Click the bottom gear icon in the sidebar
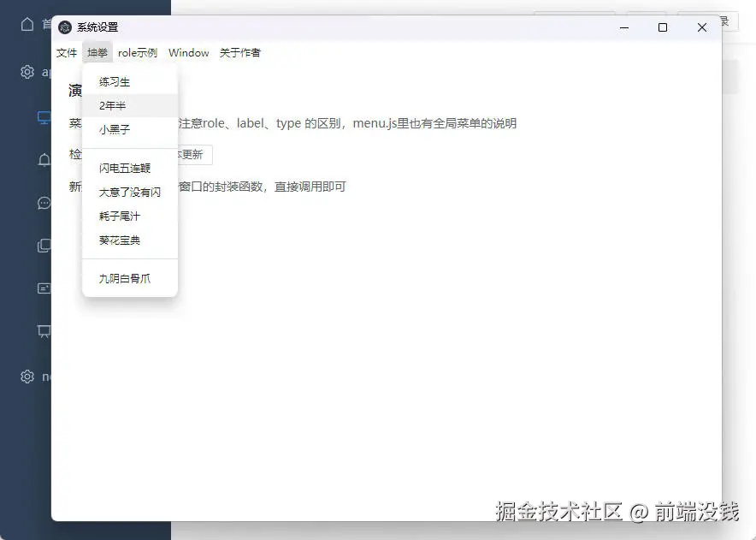Viewport: 756px width, 540px height. click(x=27, y=377)
